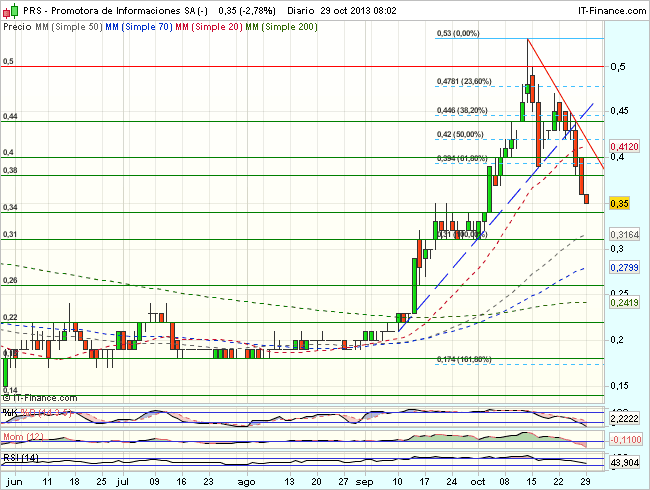
Task: Click the 27 label on date axis
Action: (343, 482)
